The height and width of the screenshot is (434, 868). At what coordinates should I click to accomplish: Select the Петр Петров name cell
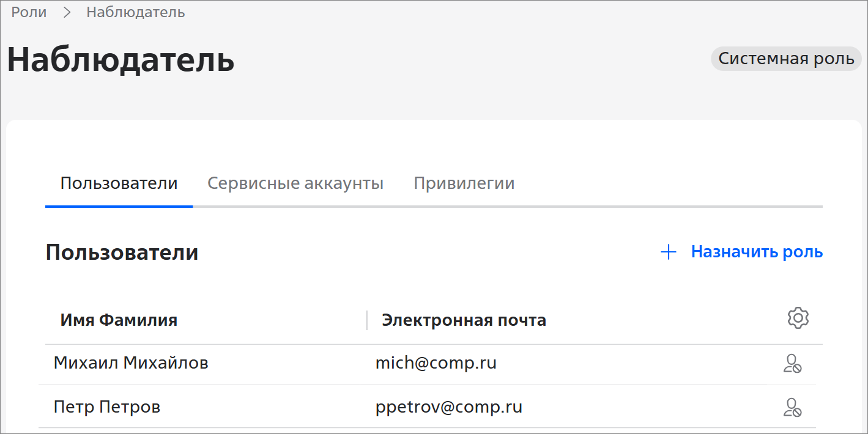point(107,407)
